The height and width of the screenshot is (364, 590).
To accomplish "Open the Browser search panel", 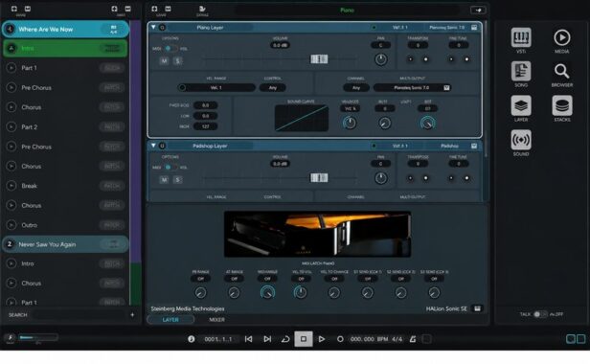I will (561, 71).
